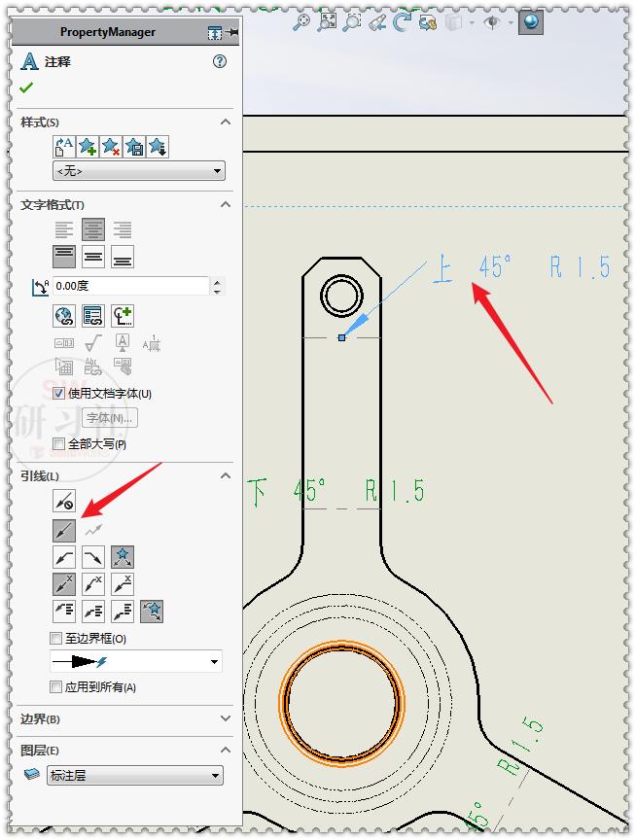Select the highlighted orange circle
This screenshot has width=636, height=840.
[342, 703]
